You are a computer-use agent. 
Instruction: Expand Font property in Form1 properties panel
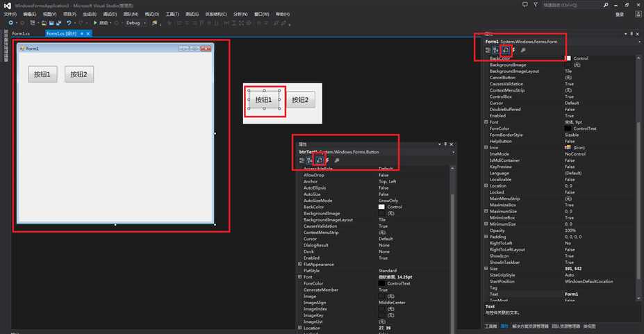tap(486, 122)
